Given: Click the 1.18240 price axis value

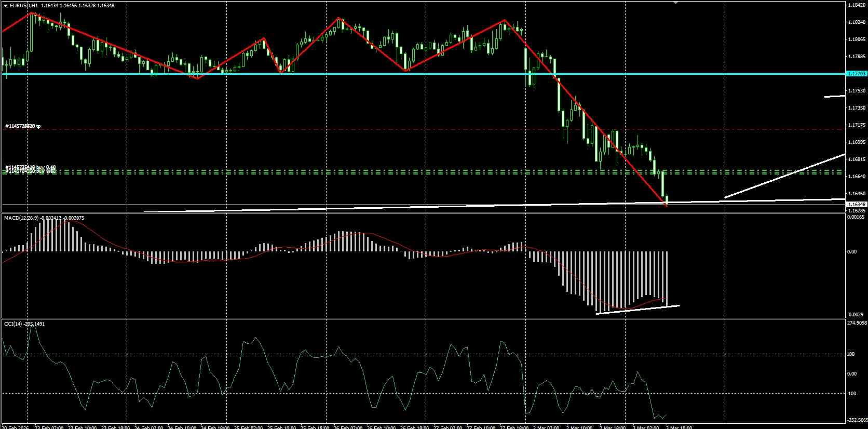Looking at the screenshot, I should 857,22.
